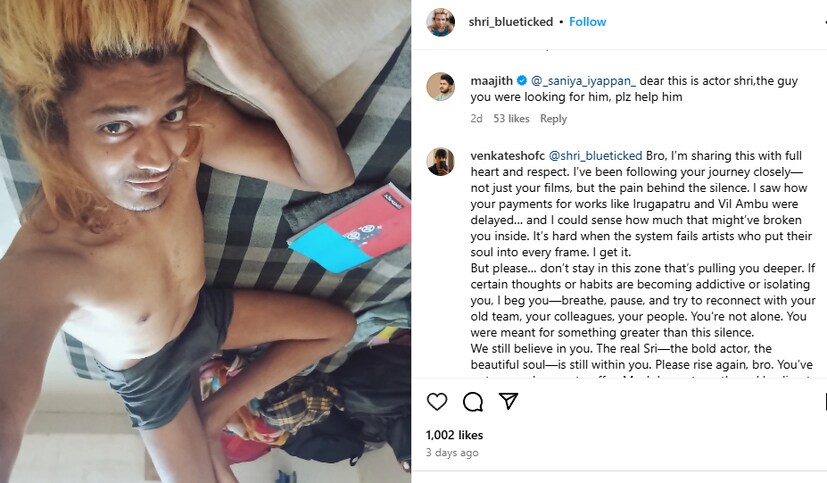Follow the shri_blueticked account
The image size is (827, 483).
588,22
